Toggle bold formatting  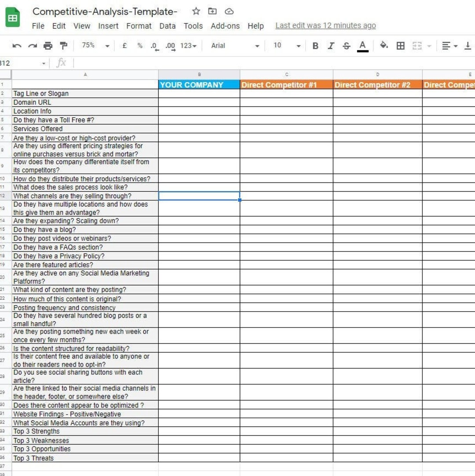coord(315,45)
